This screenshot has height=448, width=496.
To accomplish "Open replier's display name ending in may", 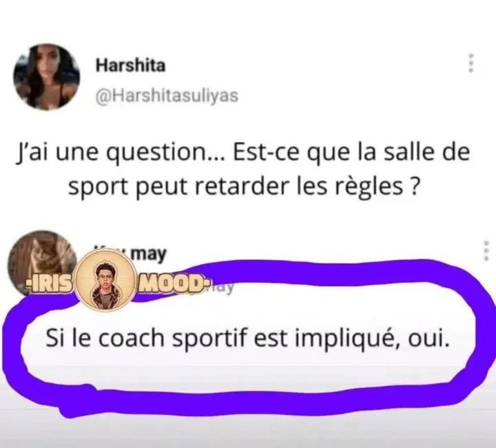I will [148, 254].
